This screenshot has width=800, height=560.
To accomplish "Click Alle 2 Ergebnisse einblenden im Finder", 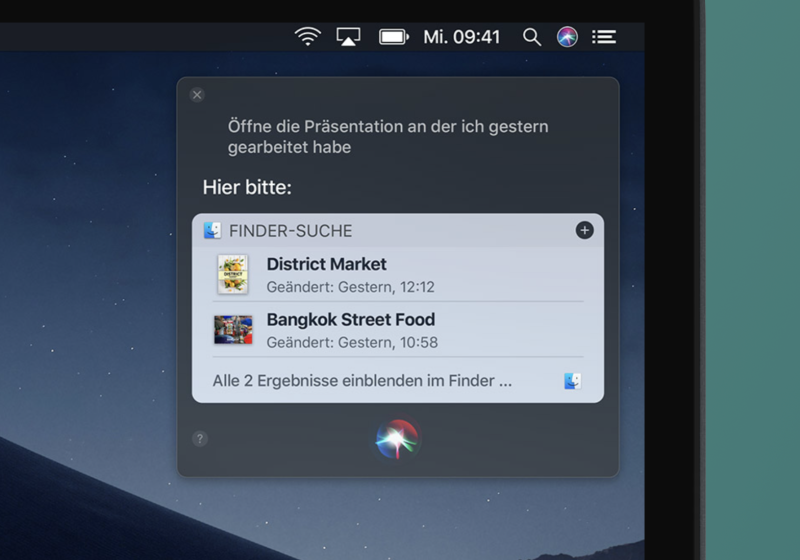I will click(362, 381).
